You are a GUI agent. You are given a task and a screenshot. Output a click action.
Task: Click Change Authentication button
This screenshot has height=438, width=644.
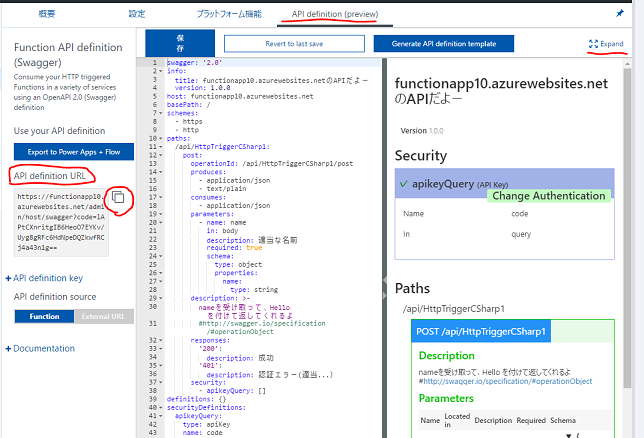[549, 196]
